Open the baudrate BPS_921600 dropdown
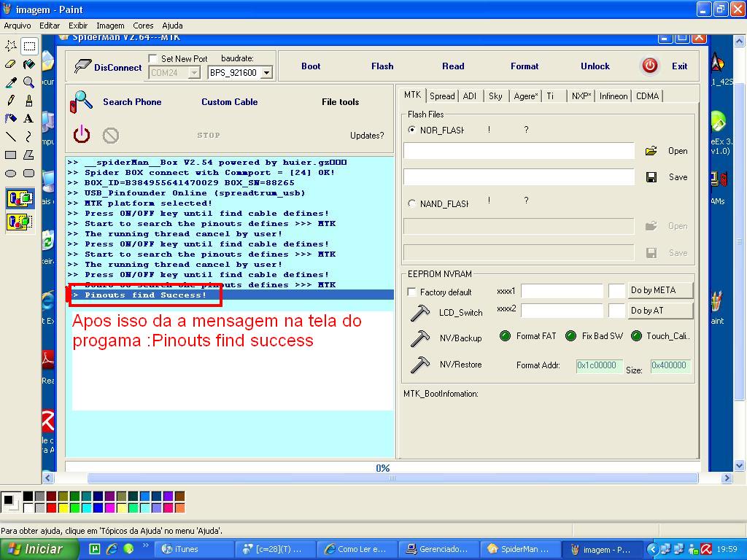 click(266, 73)
